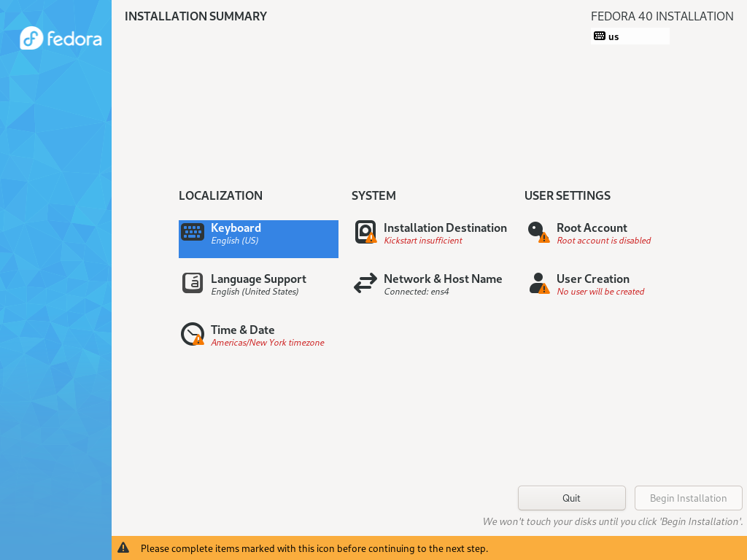Image resolution: width=747 pixels, height=560 pixels.
Task: Switch layout using the "us" indicator text
Action: coord(614,36)
